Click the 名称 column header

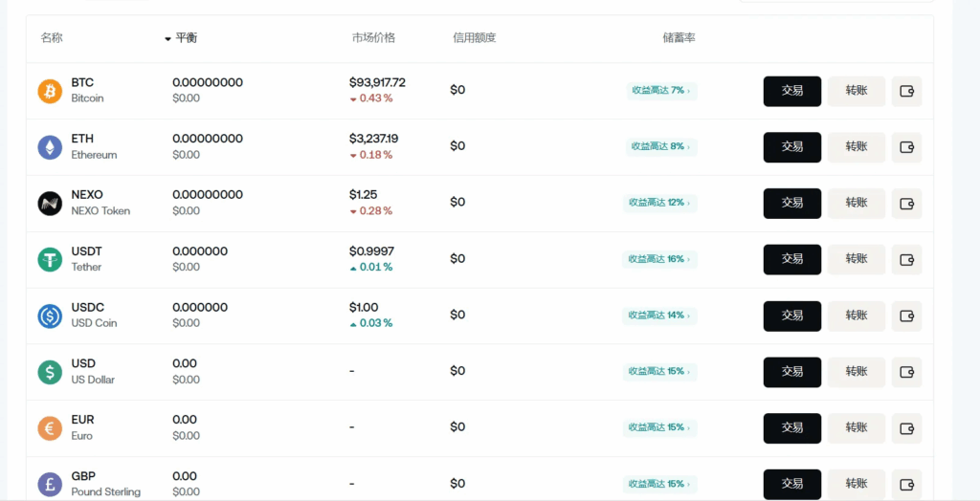coord(52,38)
